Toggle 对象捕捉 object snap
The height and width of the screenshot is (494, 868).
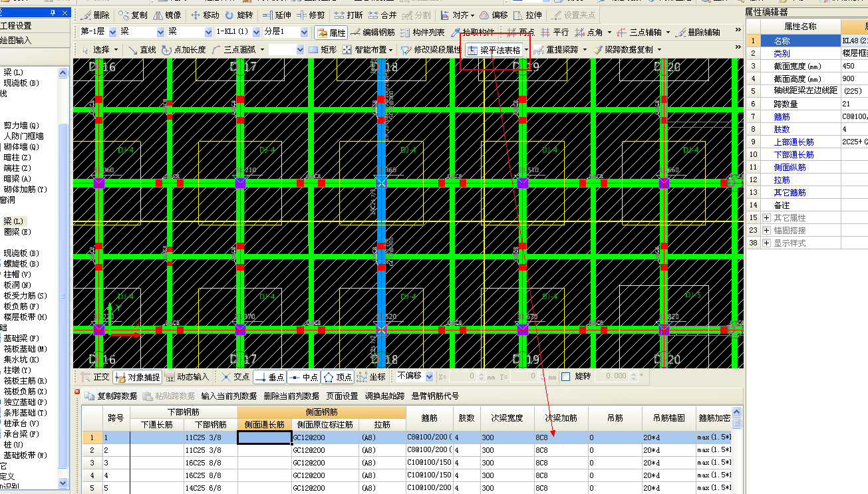(x=138, y=377)
